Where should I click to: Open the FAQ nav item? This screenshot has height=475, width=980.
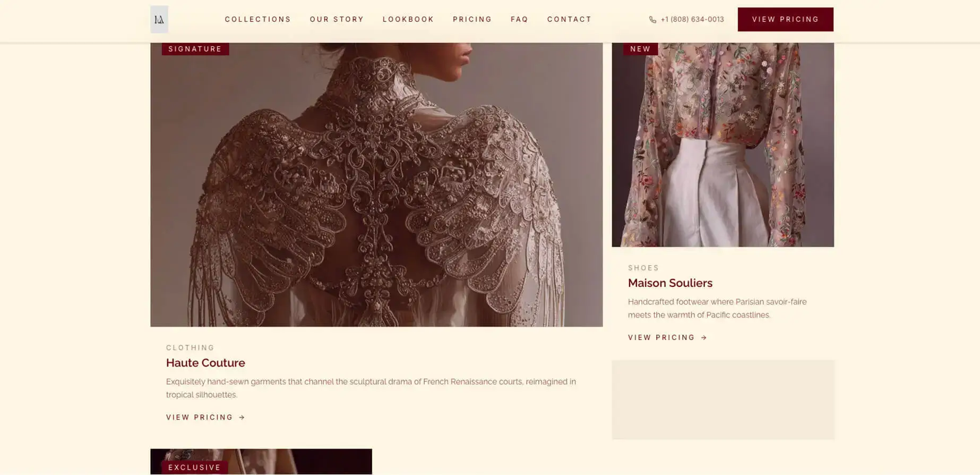(x=519, y=20)
